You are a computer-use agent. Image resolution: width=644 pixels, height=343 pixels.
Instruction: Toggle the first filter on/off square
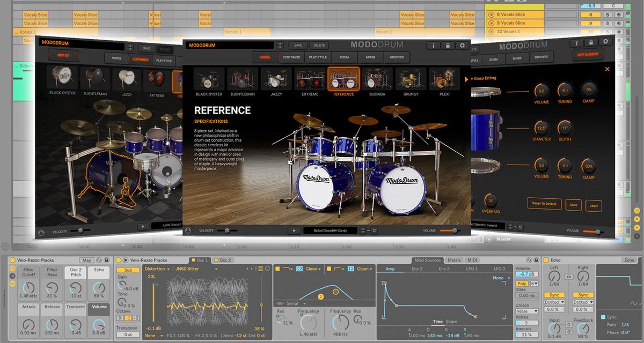[277, 269]
